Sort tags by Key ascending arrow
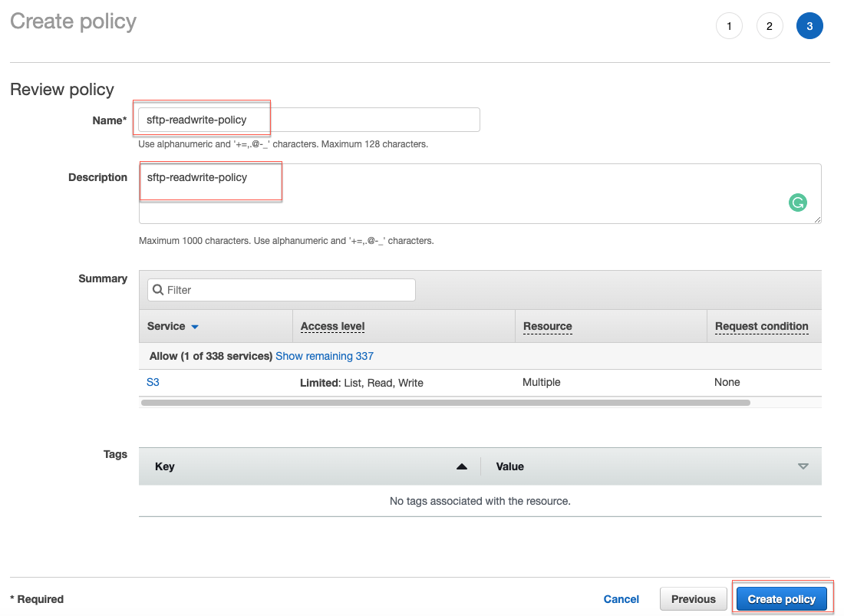This screenshot has height=616, width=844. coord(461,466)
